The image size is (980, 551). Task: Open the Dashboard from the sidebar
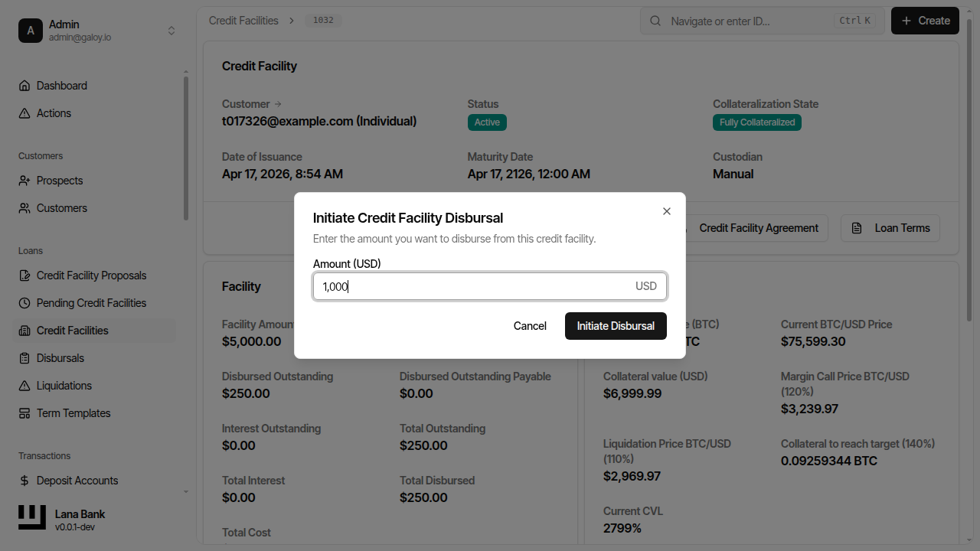click(x=61, y=85)
